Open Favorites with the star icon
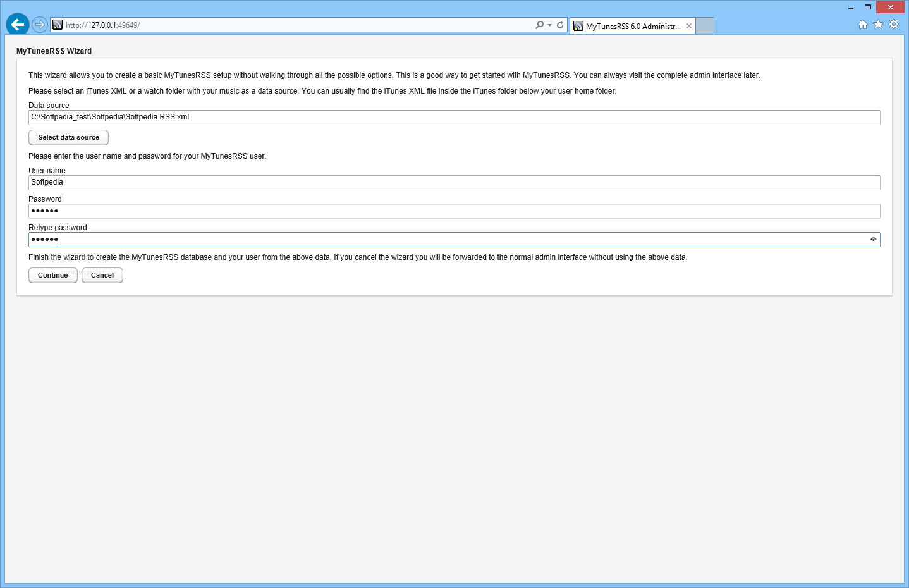909x588 pixels. click(878, 25)
